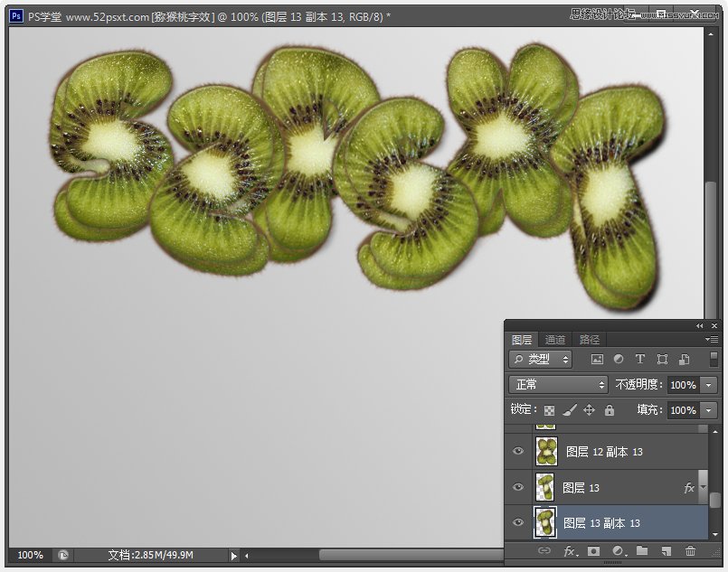The width and height of the screenshot is (728, 572).
Task: Open the Layers panel menu
Action: tap(714, 340)
